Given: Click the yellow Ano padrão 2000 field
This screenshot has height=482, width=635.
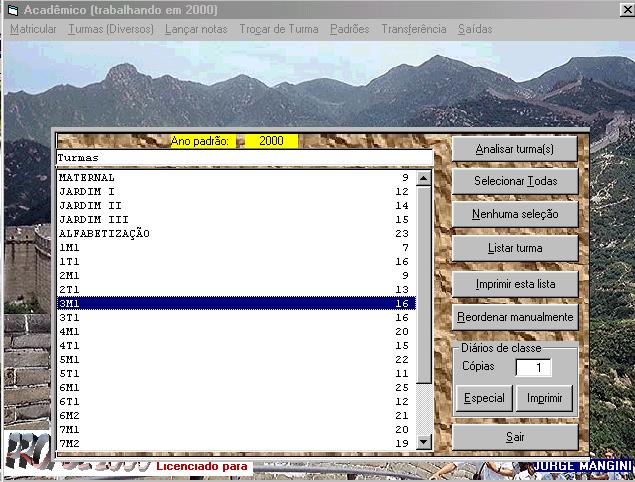Looking at the screenshot, I should [x=271, y=141].
